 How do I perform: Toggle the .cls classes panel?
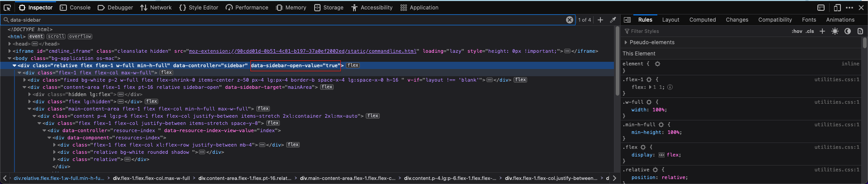(x=810, y=31)
